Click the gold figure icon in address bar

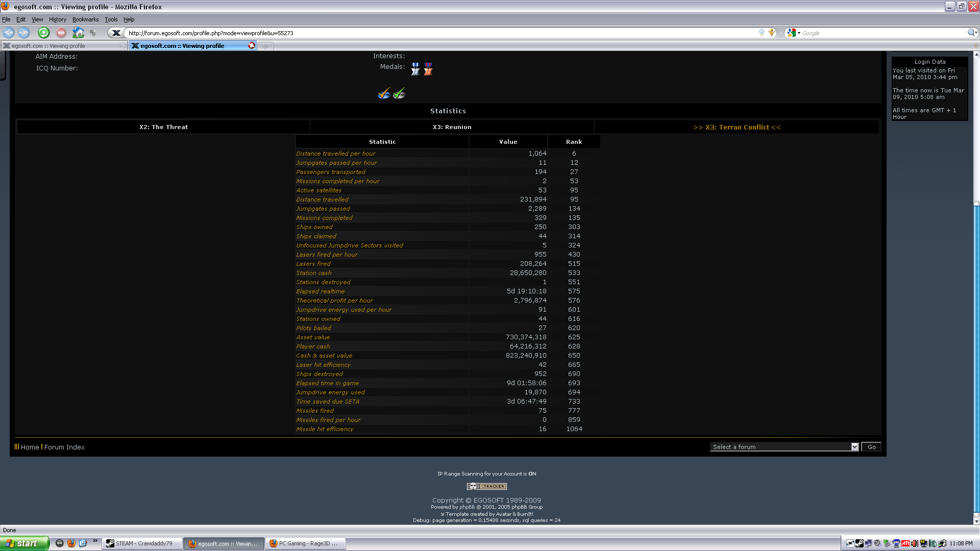tap(772, 33)
